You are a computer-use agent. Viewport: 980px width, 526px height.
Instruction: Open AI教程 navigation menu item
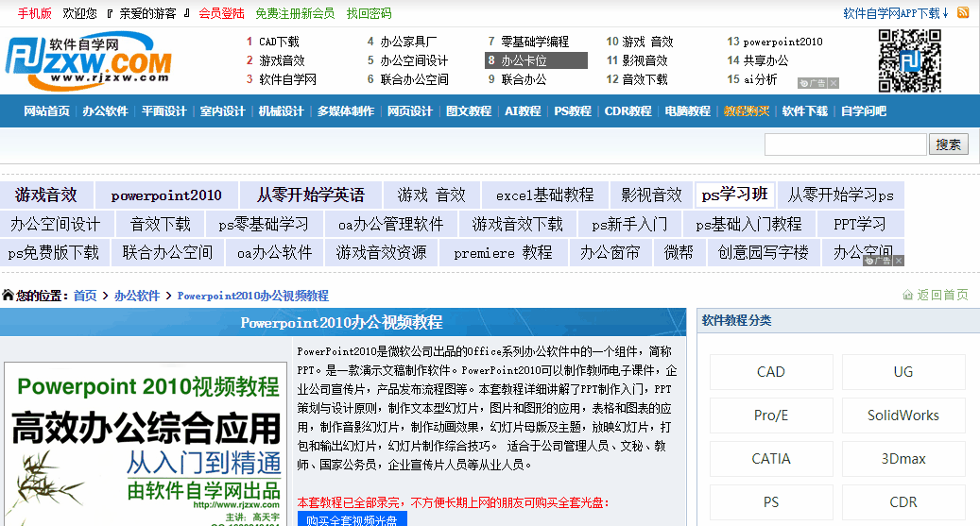(523, 111)
